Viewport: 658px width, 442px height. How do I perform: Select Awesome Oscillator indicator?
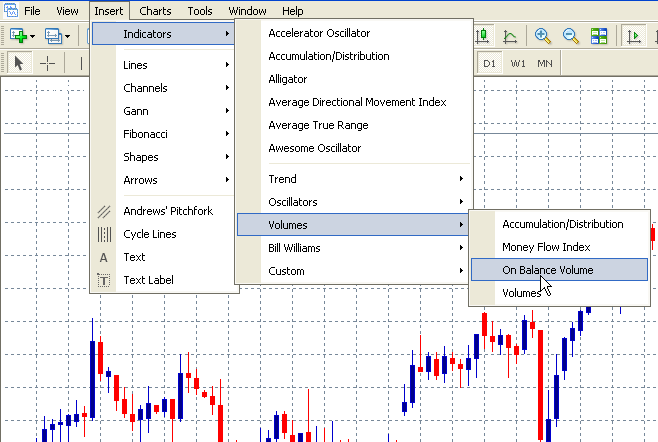coord(353,148)
